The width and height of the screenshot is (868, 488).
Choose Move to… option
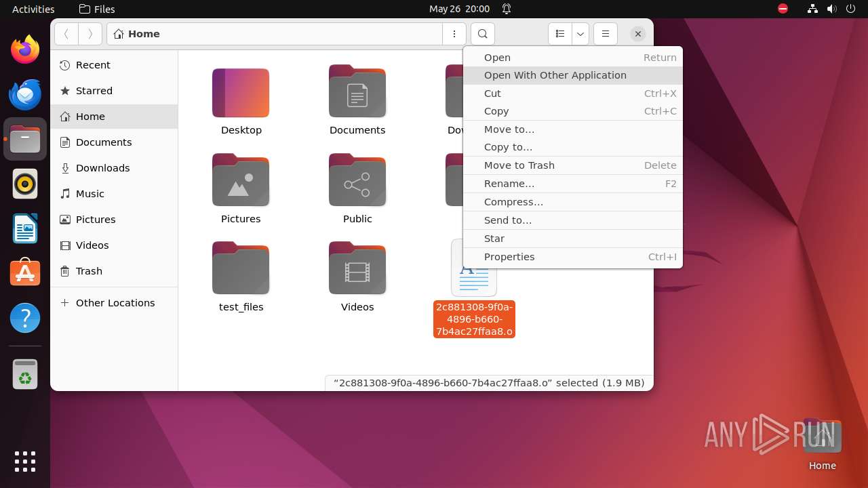click(x=573, y=129)
